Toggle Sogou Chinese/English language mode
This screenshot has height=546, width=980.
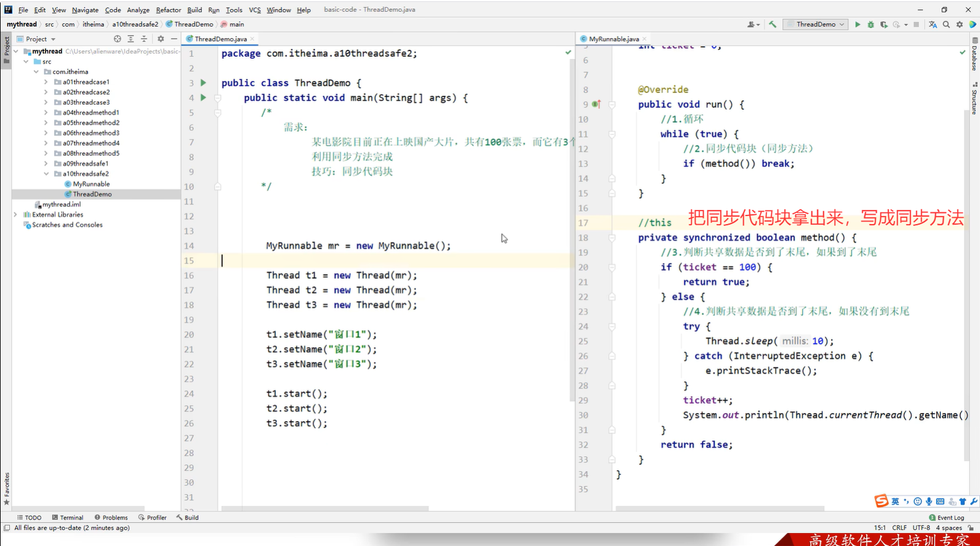(895, 502)
